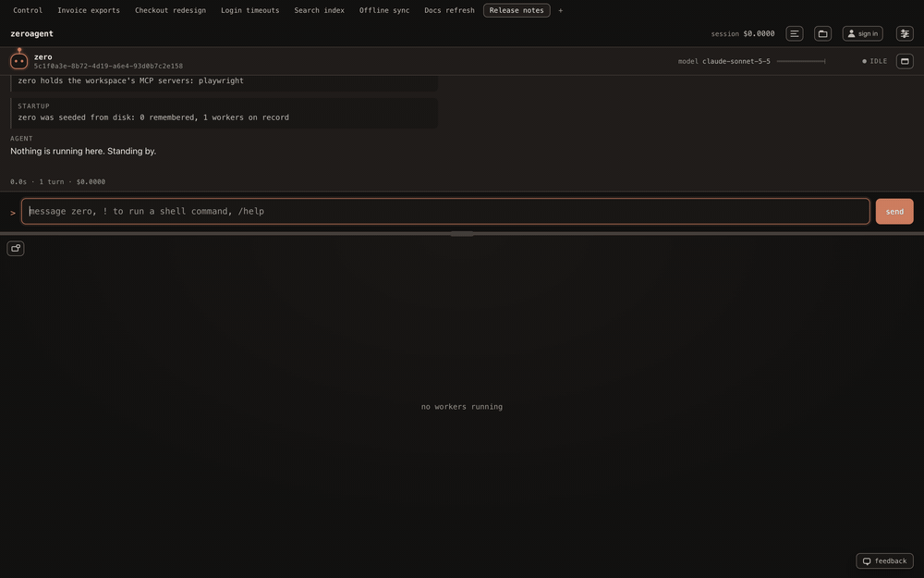Click the "0.0s · 1 turn · $0.0000" stats line
This screenshot has width=924, height=578.
coord(57,181)
